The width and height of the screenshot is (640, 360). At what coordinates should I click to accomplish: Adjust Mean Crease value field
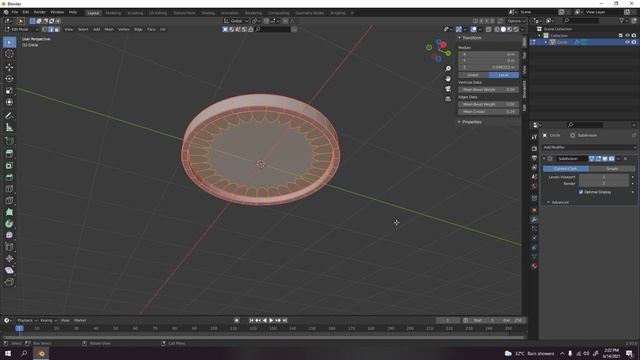point(489,111)
